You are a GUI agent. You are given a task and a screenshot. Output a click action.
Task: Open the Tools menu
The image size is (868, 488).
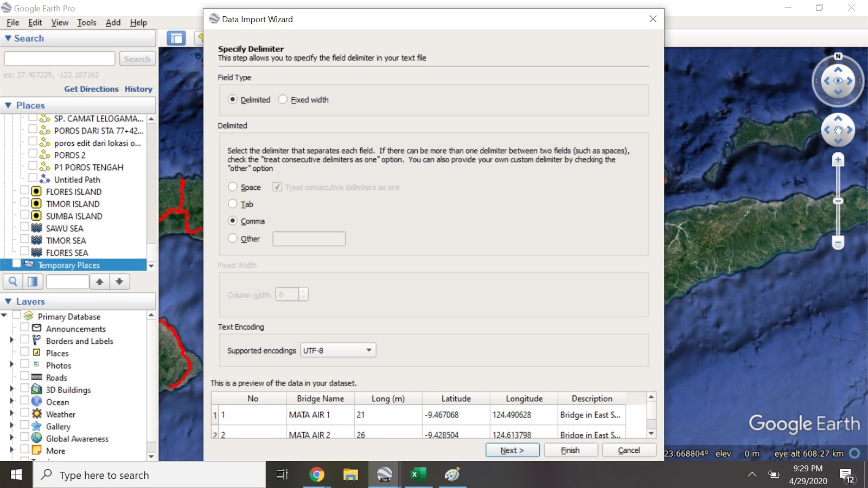[86, 22]
